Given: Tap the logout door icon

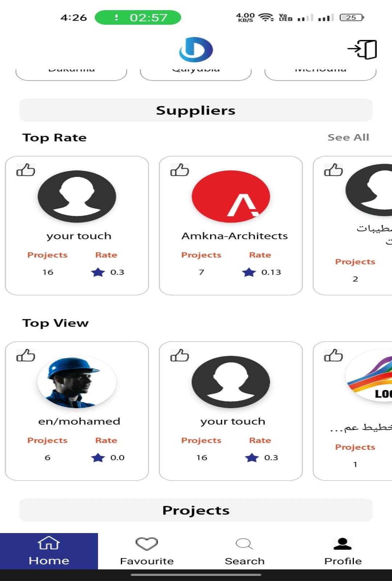Looking at the screenshot, I should 362,49.
